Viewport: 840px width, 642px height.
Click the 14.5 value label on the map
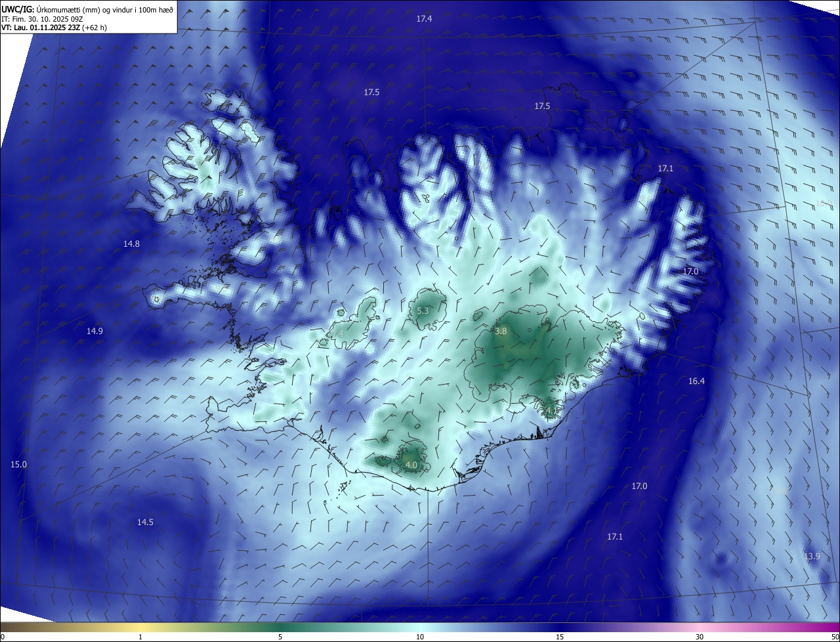pos(145,522)
